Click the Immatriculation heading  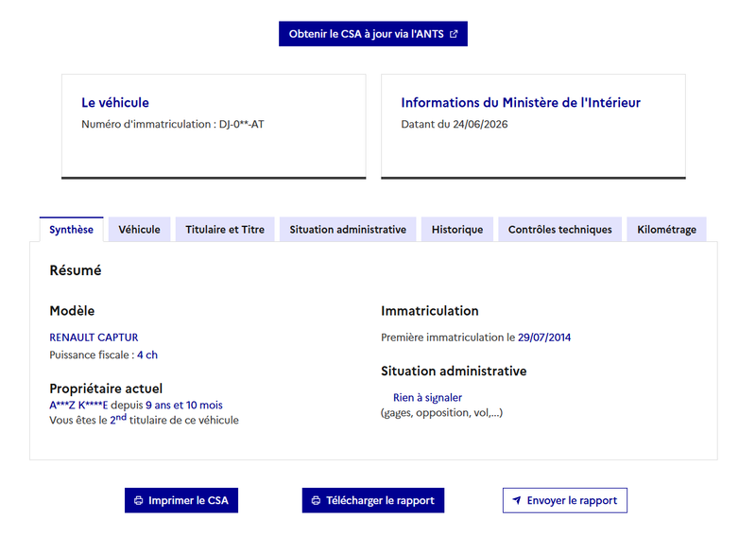(x=430, y=311)
